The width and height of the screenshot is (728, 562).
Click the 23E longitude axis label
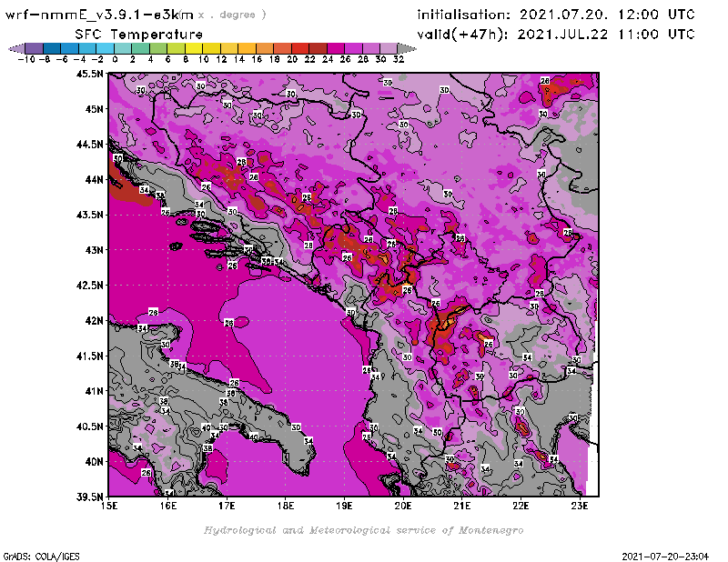point(580,506)
